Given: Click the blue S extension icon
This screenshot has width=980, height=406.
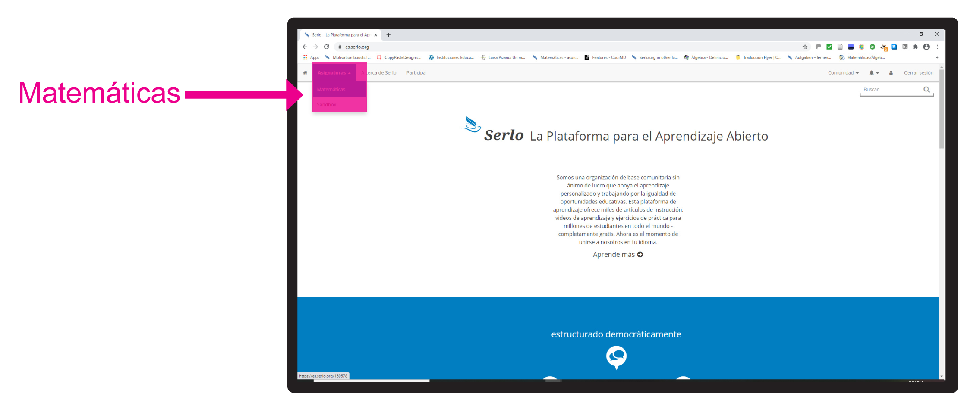Looking at the screenshot, I should [894, 47].
